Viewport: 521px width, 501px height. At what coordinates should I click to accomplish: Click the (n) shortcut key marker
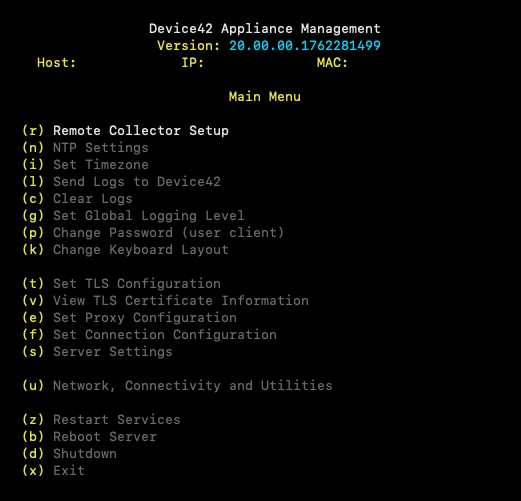33,148
